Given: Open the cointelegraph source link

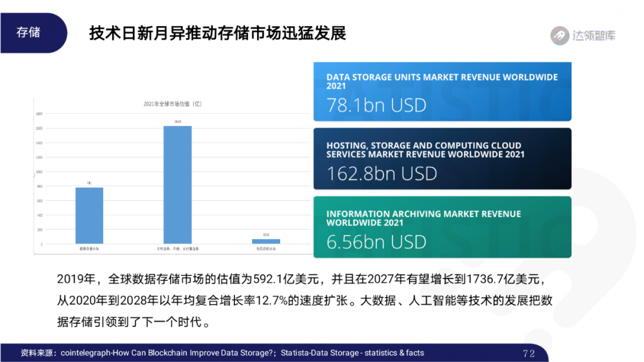Looking at the screenshot, I should click(x=169, y=352).
